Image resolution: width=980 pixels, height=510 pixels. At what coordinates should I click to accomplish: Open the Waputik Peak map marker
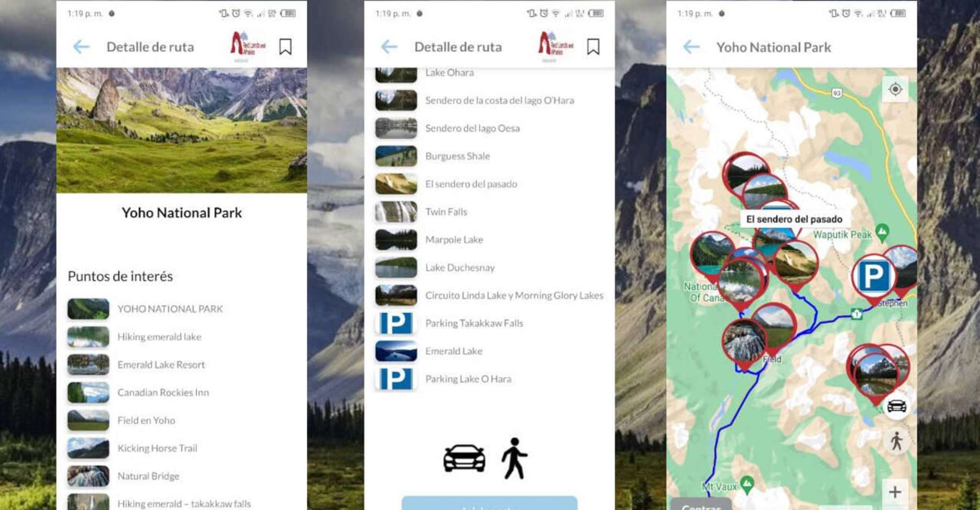(882, 232)
